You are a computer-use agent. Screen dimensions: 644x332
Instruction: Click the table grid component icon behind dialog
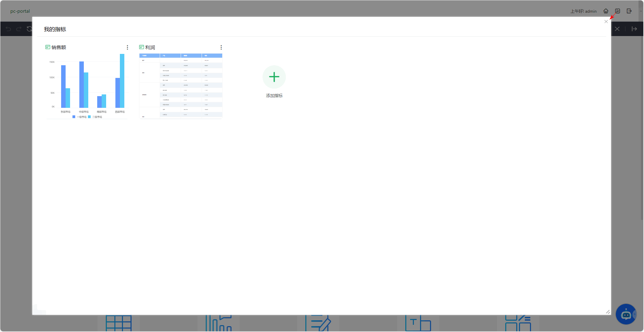click(x=118, y=323)
